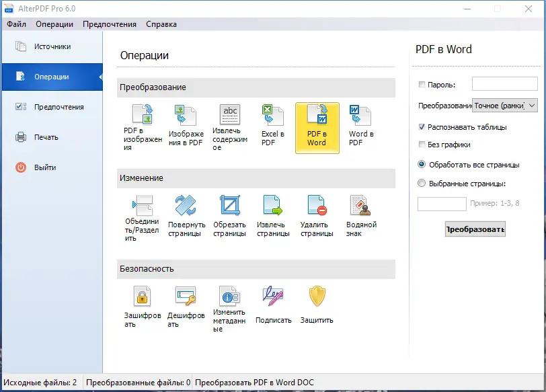This screenshot has width=546, height=392.
Task: Close the AlterPDF Pro window
Action: coord(529,9)
